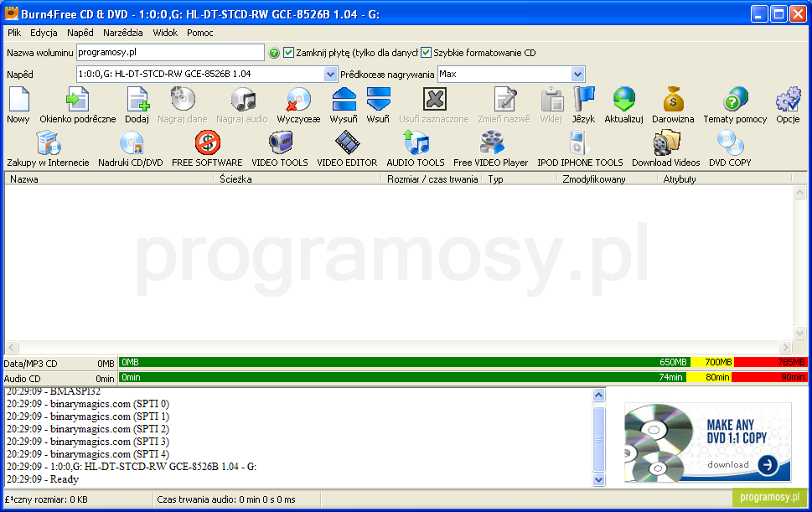This screenshot has width=812, height=512.
Task: Open Zakupy w Internecie shop
Action: click(x=48, y=149)
